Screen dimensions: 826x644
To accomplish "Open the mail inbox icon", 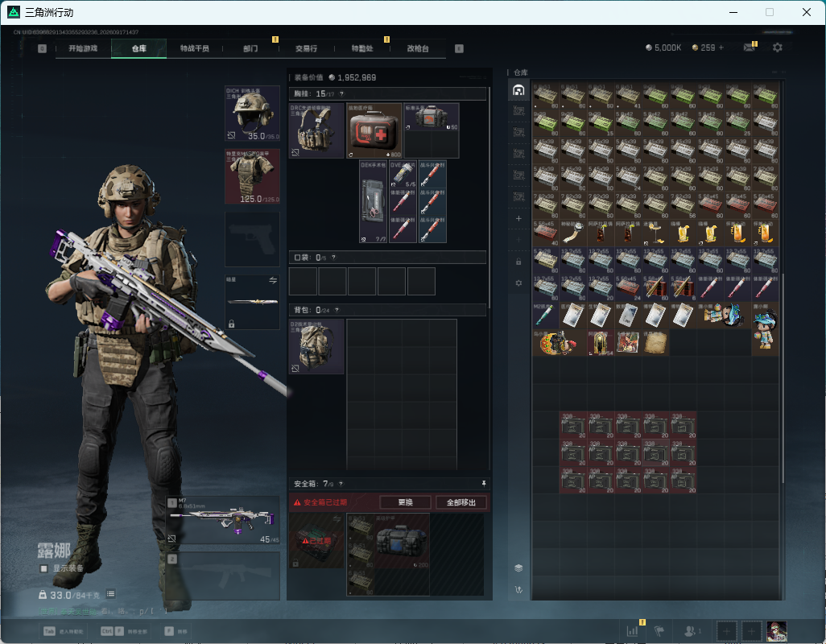I will click(x=749, y=47).
